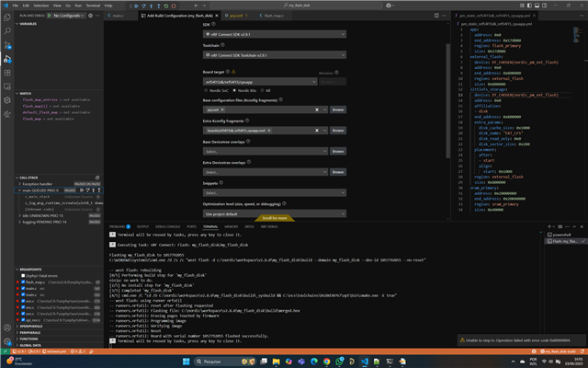Open the Manage gear in activity bar
Image resolution: width=588 pixels, height=368 pixels.
point(7,341)
